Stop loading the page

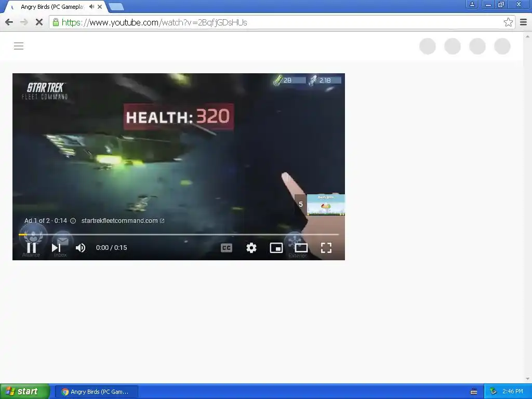point(39,22)
